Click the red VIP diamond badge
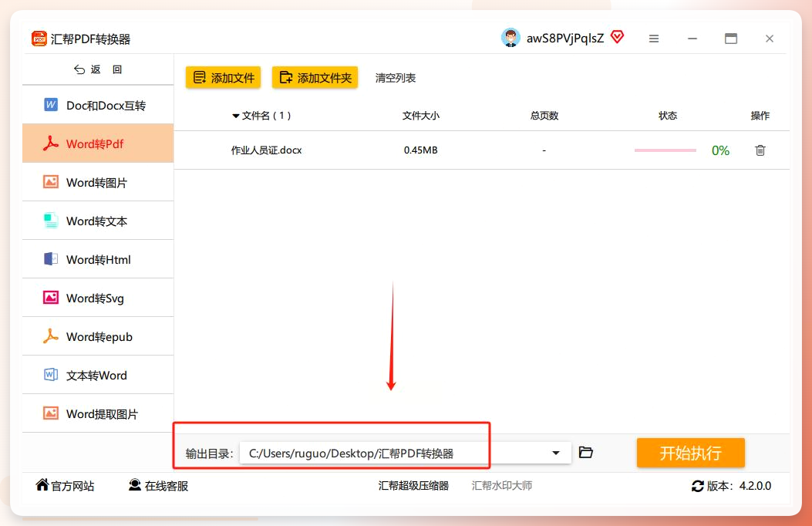 (617, 37)
